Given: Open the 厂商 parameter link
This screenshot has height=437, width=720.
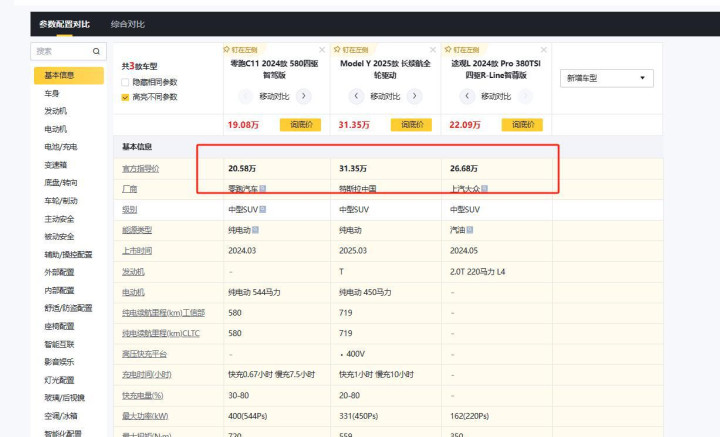Looking at the screenshot, I should pyautogui.click(x=129, y=189).
